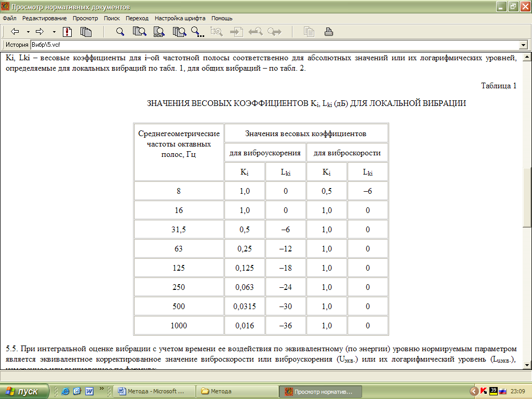Click Просмотр норматив... taskbar button
This screenshot has width=532, height=399.
click(320, 392)
